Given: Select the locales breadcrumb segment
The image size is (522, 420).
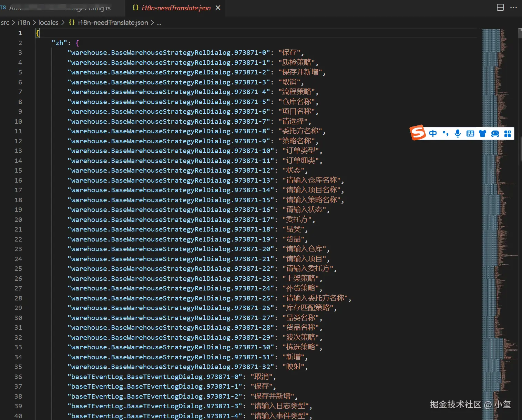Looking at the screenshot, I should tap(48, 22).
